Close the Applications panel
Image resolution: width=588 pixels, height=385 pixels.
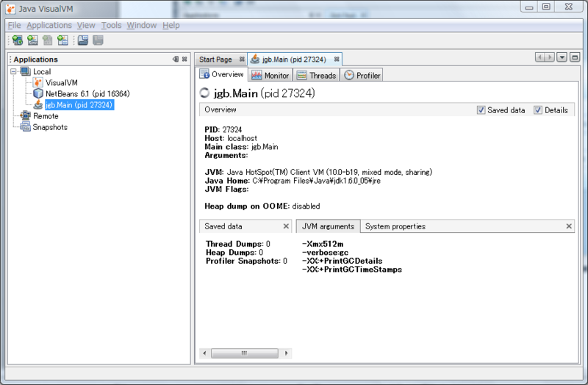click(x=184, y=59)
